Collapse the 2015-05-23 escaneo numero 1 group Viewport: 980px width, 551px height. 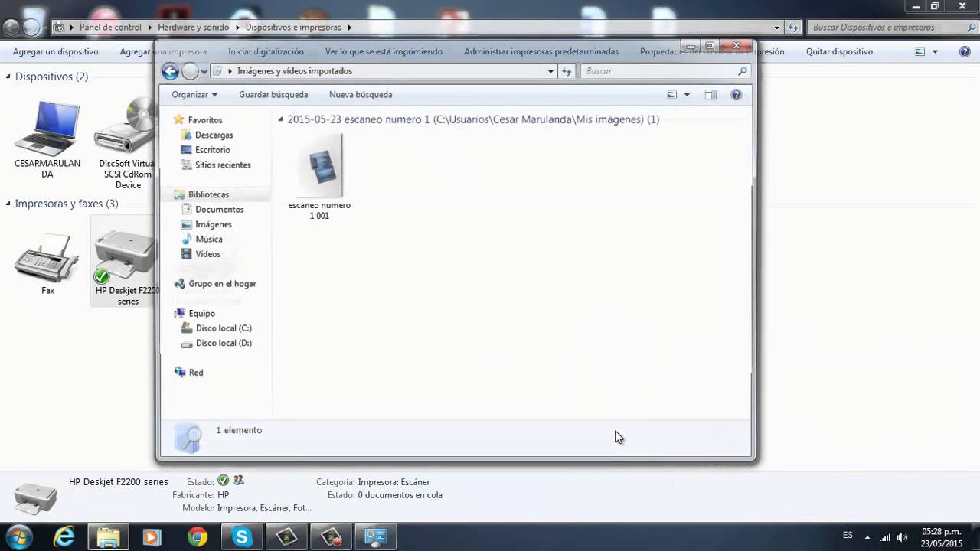click(281, 119)
